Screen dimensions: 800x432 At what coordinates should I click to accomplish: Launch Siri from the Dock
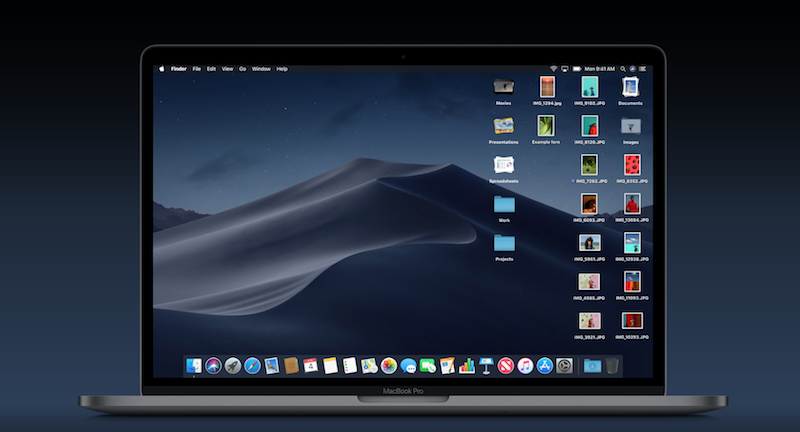point(213,366)
